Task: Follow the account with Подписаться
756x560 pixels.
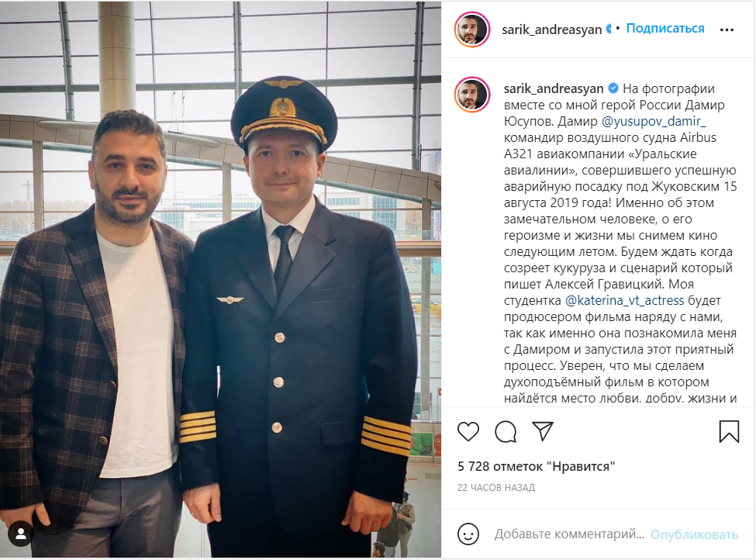Action: click(665, 29)
